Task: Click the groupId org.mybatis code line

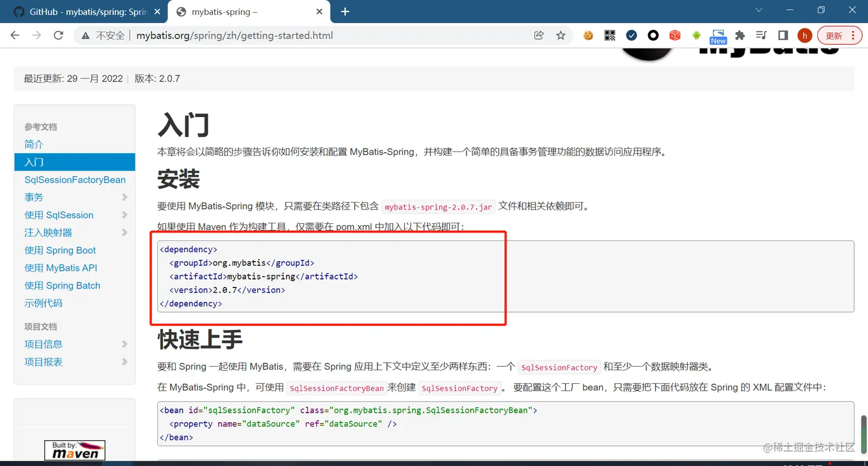Action: (242, 263)
